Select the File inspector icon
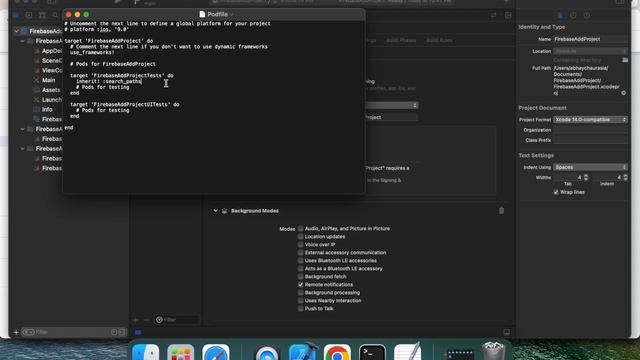Image resolution: width=640 pixels, height=360 pixels. 560,16
